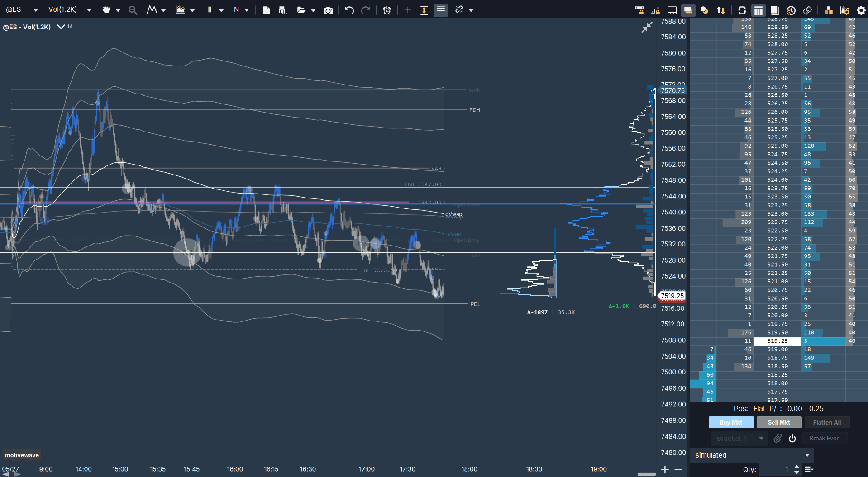This screenshot has height=477, width=868.
Task: Click the motivewave label on chart
Action: [22, 455]
